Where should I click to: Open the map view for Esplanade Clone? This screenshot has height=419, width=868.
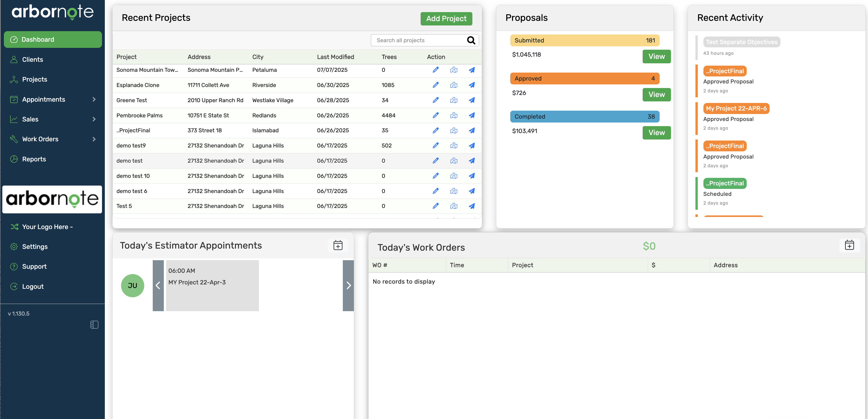tap(454, 85)
